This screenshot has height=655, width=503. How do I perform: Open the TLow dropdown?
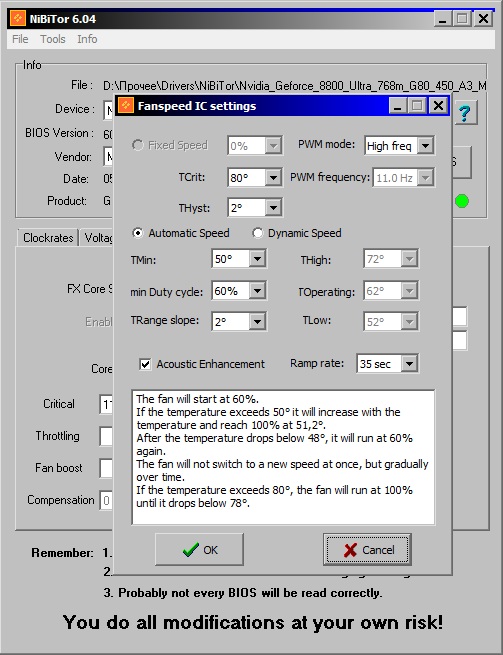[x=409, y=322]
